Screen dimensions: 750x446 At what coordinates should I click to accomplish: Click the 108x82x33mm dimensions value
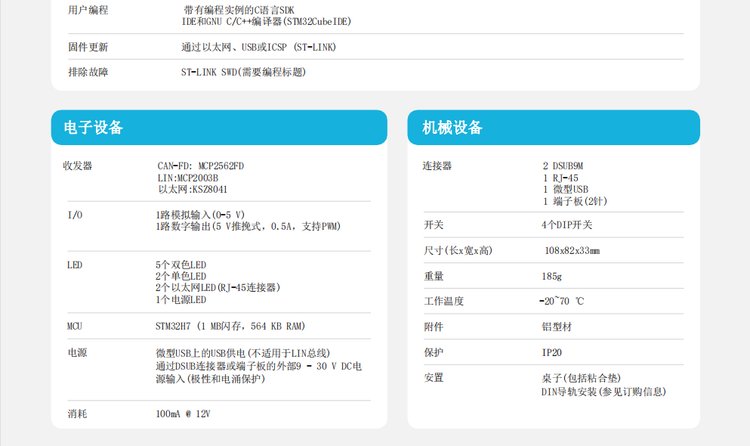pyautogui.click(x=572, y=249)
